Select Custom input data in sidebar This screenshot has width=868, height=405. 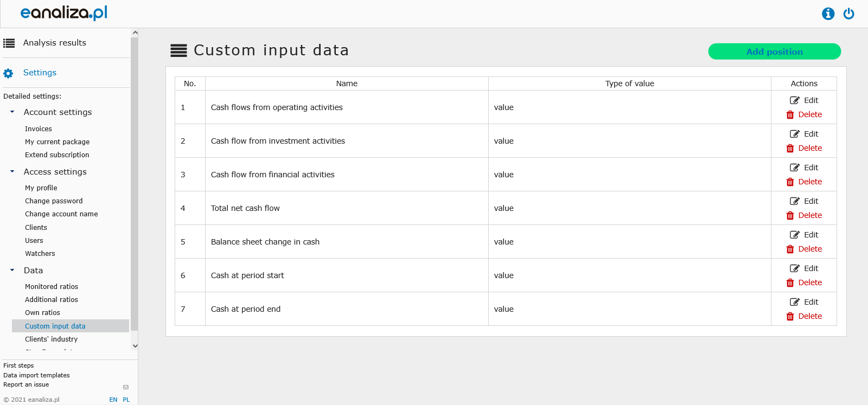pyautogui.click(x=71, y=326)
